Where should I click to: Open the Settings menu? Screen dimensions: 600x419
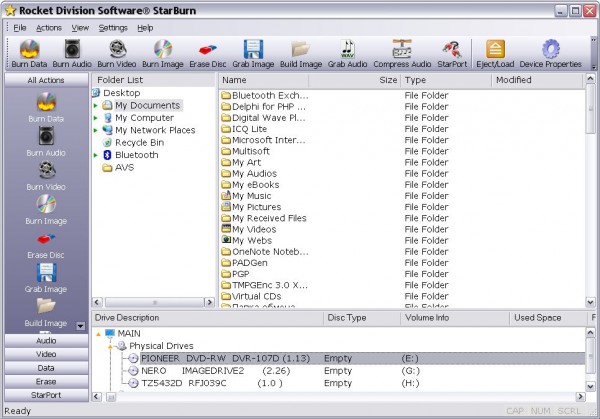point(113,27)
